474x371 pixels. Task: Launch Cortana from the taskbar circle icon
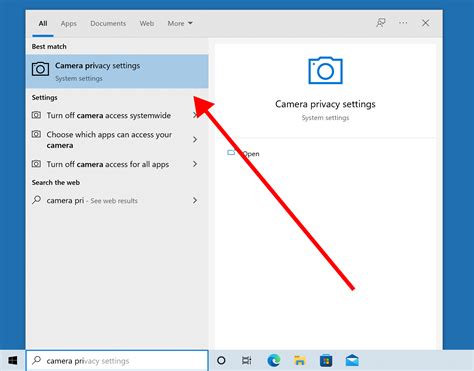[x=221, y=360]
